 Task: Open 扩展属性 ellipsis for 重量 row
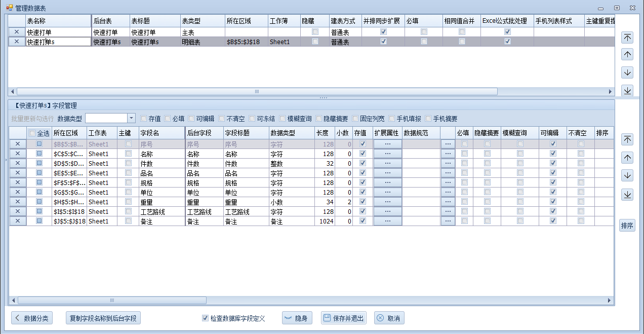pos(387,202)
